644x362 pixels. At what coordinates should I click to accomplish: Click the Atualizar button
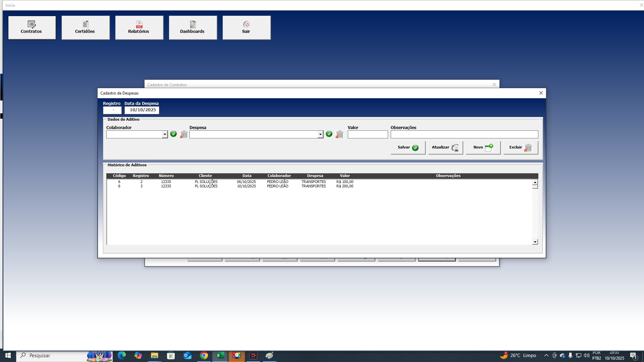445,147
